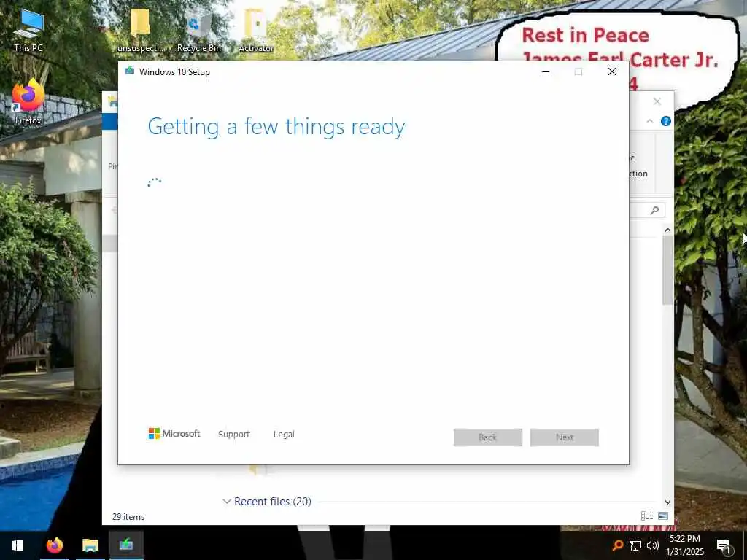Click the orange magnifier tray icon

click(618, 545)
